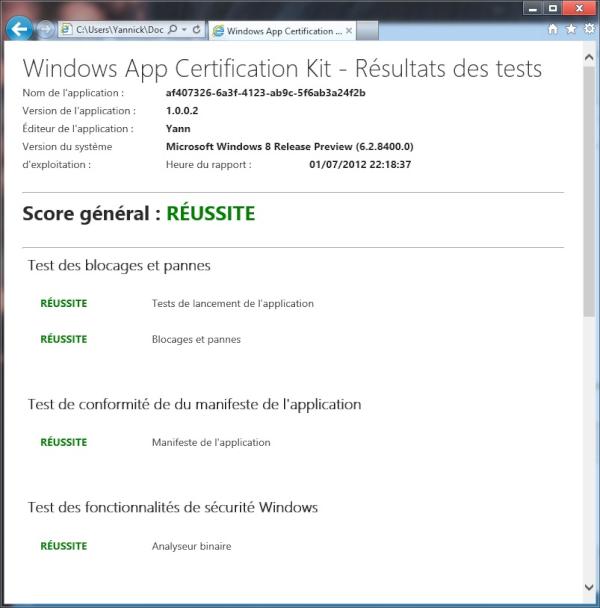600x608 pixels.
Task: Click the RÉUSSITE status beside Manifeste de l'application
Action: coord(64,442)
